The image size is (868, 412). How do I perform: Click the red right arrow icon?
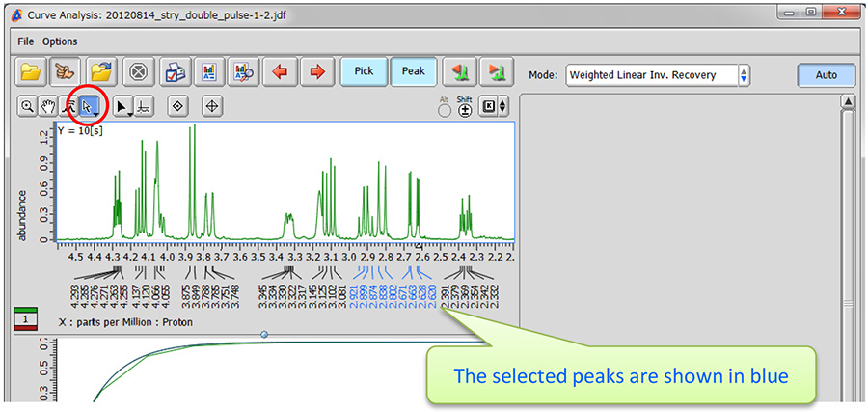314,73
